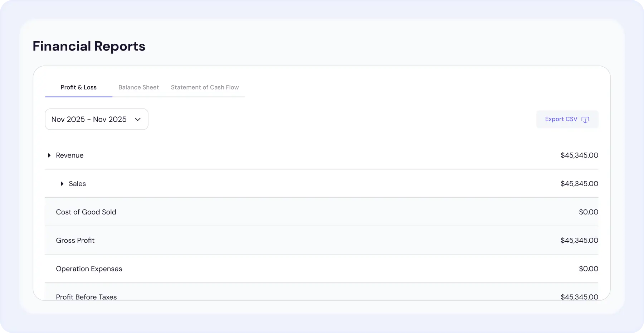Click the Sales disclosure triangle

(x=62, y=184)
